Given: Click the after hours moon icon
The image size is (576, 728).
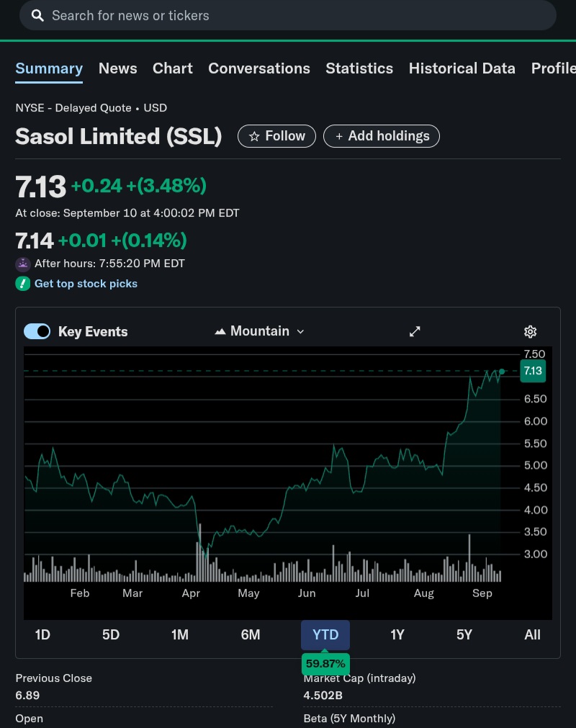Looking at the screenshot, I should point(23,264).
